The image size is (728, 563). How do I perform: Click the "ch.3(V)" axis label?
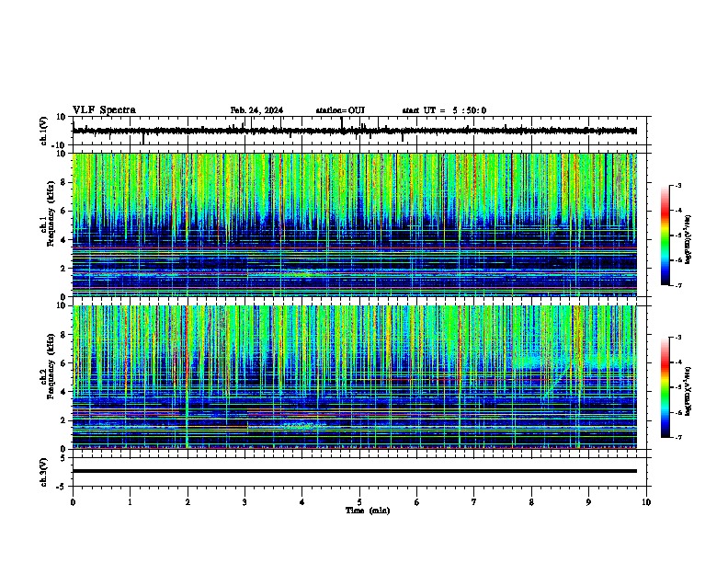click(44, 473)
